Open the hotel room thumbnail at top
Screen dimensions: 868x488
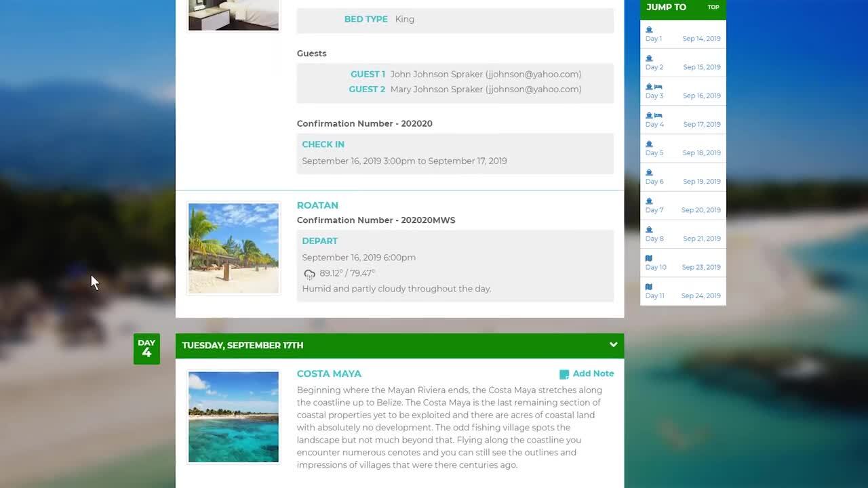233,15
